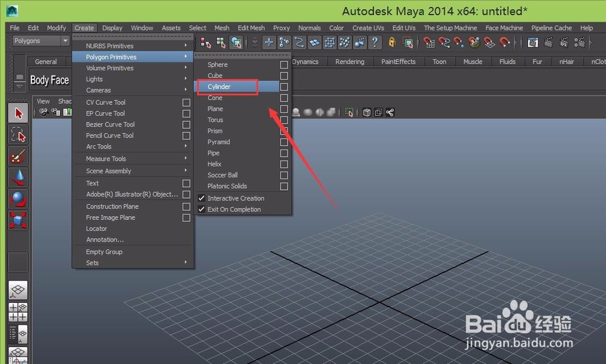Click the make live magnet icon

pyautogui.click(x=504, y=42)
